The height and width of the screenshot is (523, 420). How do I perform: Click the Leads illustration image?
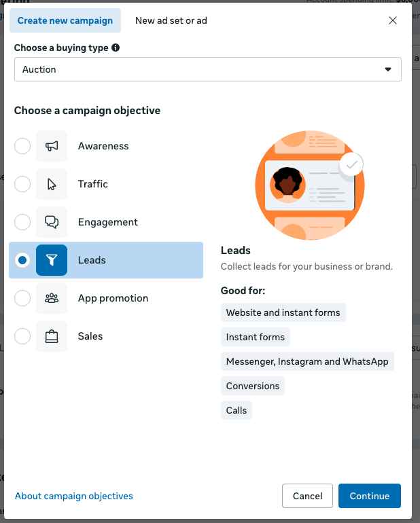[309, 184]
